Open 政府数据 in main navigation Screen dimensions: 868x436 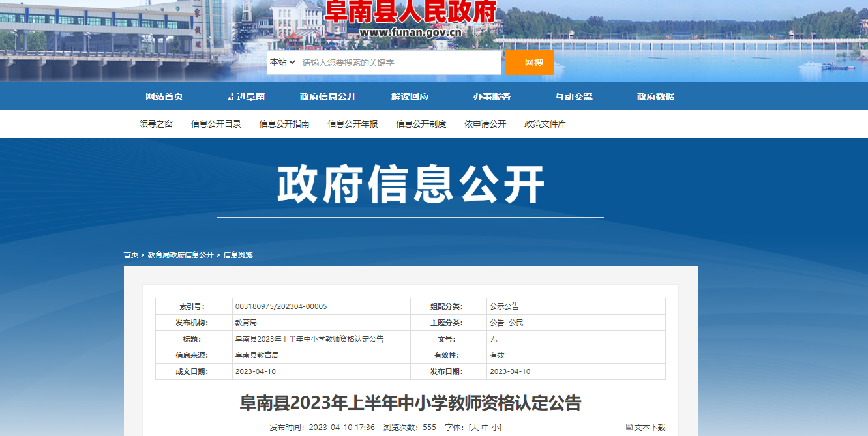pyautogui.click(x=656, y=96)
